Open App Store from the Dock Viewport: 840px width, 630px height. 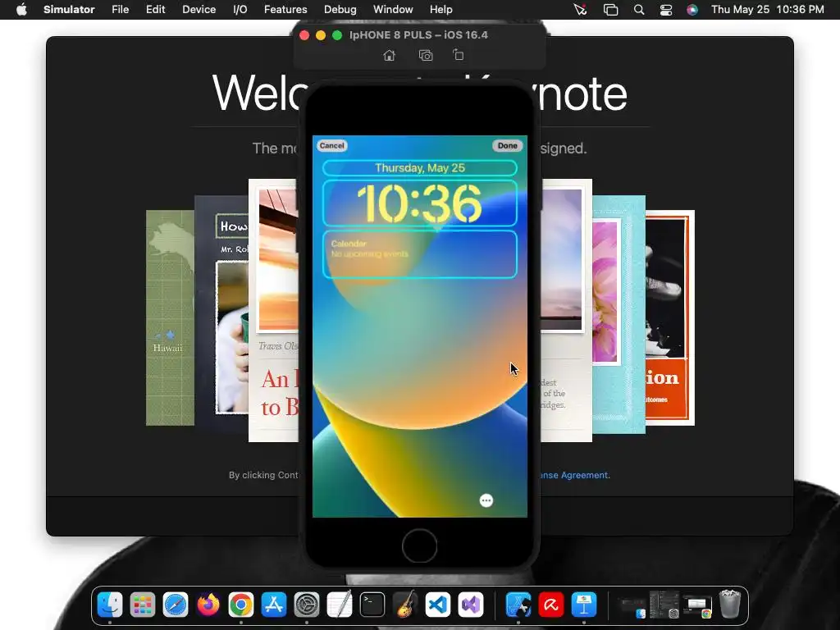[274, 605]
